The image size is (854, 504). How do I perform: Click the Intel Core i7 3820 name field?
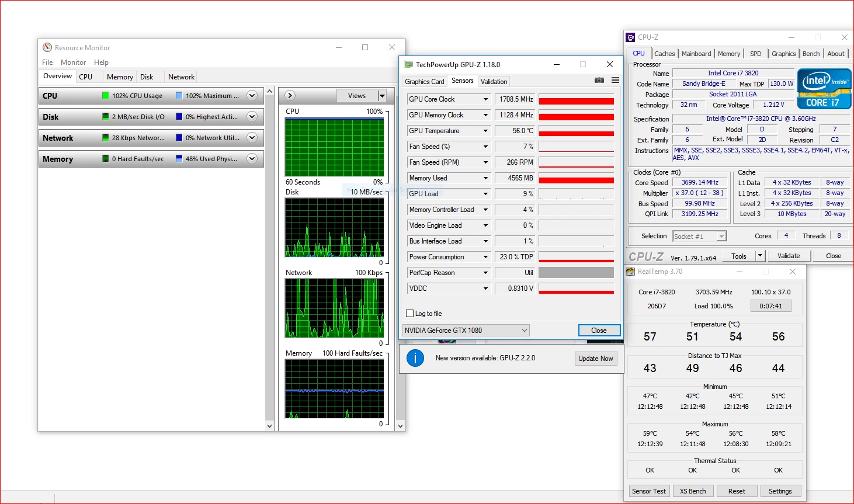pos(733,73)
